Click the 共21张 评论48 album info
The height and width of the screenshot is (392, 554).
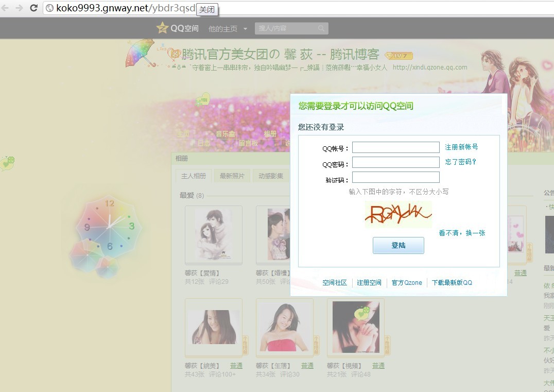[x=349, y=374]
